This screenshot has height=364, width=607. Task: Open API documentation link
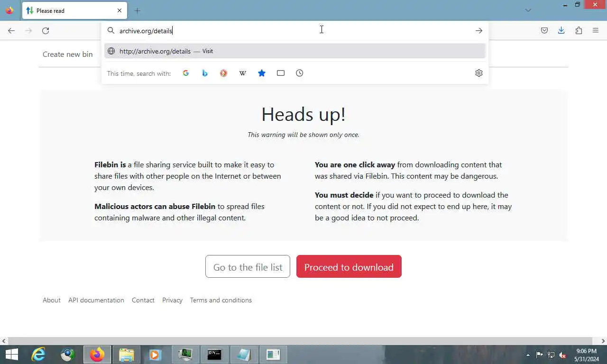[x=96, y=300]
